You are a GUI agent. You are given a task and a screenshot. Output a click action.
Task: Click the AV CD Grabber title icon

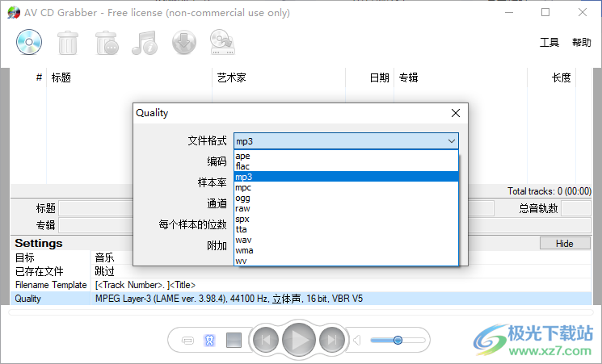[x=14, y=13]
